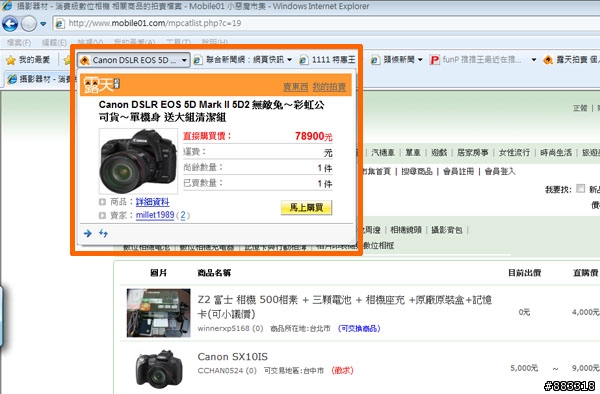600x394 pixels.
Task: Click the 攝影背包 subcategory link
Action: pos(447,230)
